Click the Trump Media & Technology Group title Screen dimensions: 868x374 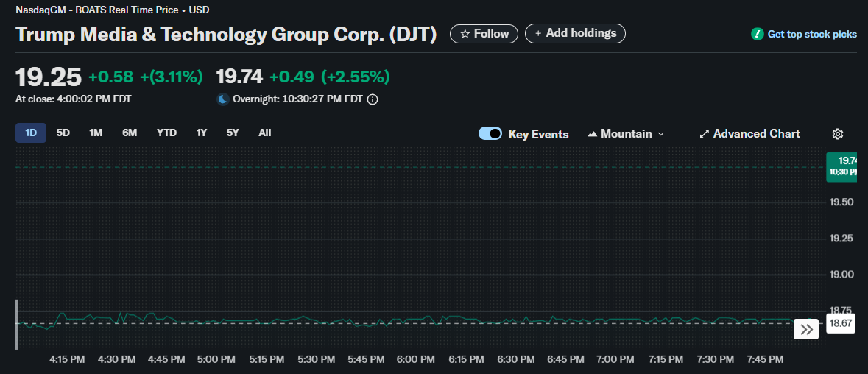(226, 35)
